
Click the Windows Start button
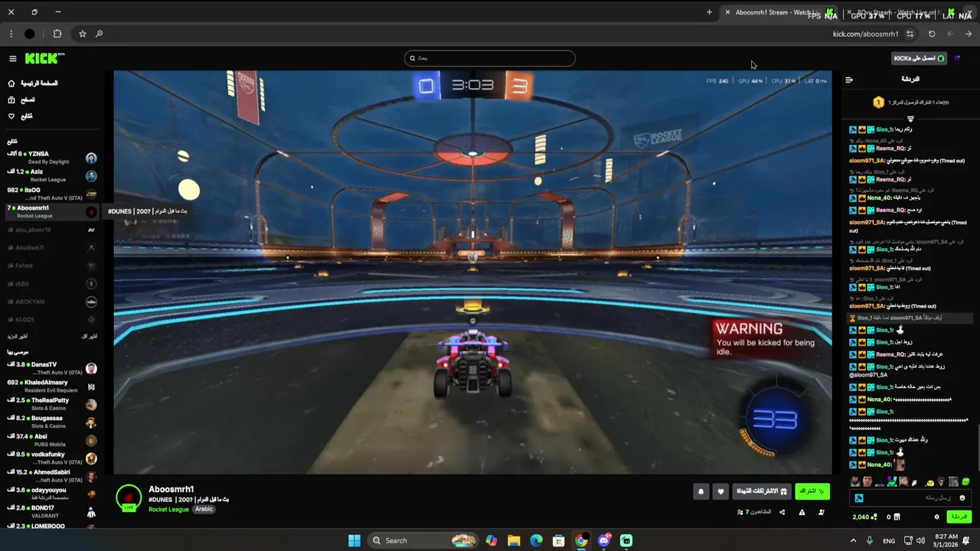[x=354, y=540]
